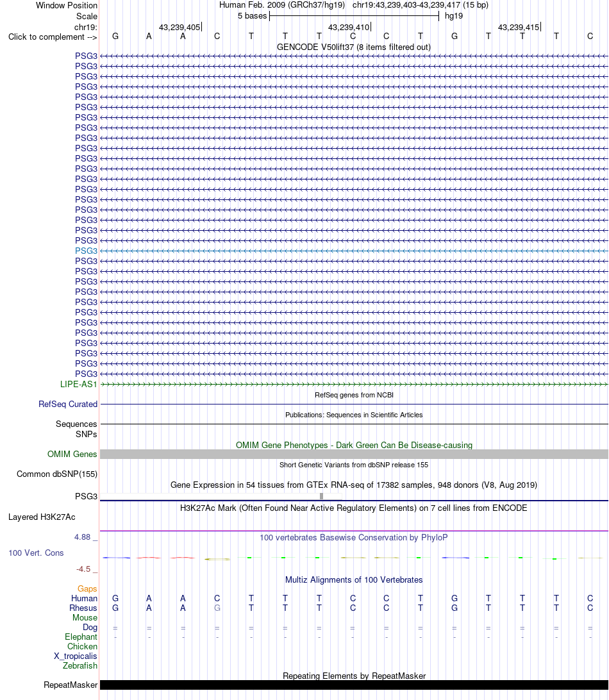Click the 'Click to complement -->' label
This screenshot has height=700, width=609.
(x=53, y=37)
